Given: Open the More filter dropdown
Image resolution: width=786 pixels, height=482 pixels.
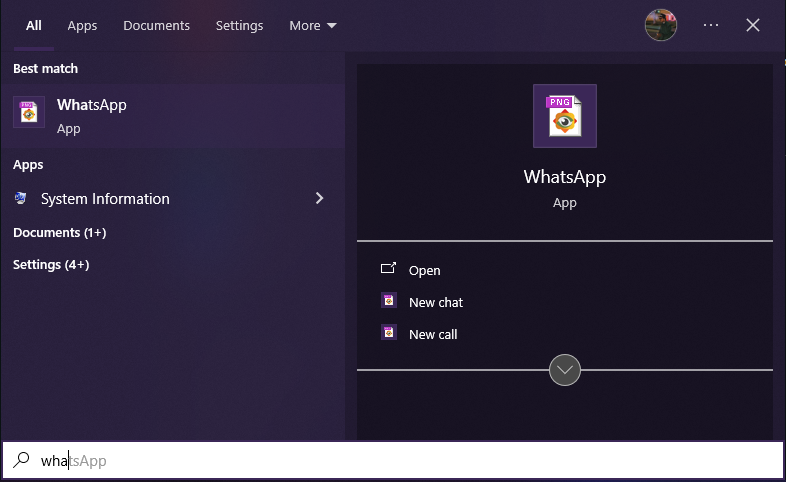Looking at the screenshot, I should (x=312, y=26).
